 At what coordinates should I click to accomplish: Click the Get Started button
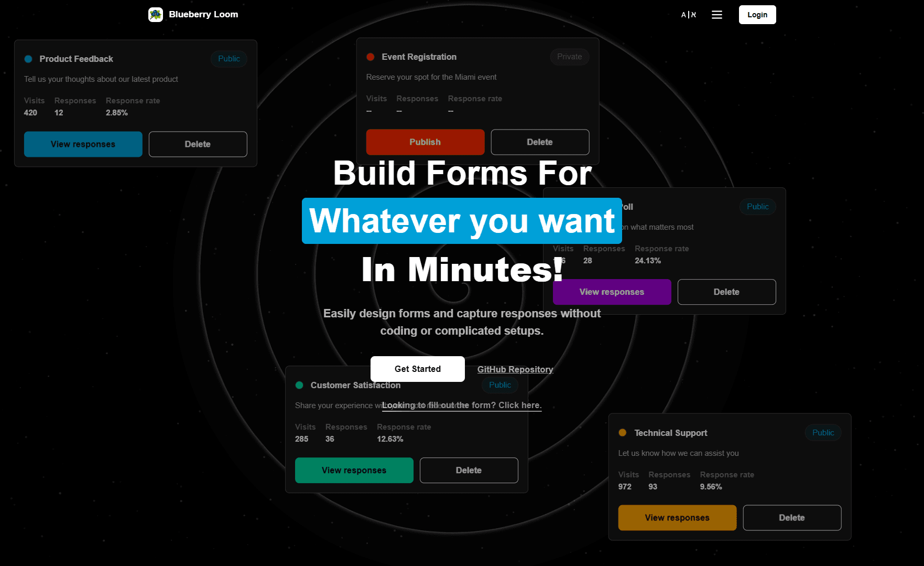(417, 369)
